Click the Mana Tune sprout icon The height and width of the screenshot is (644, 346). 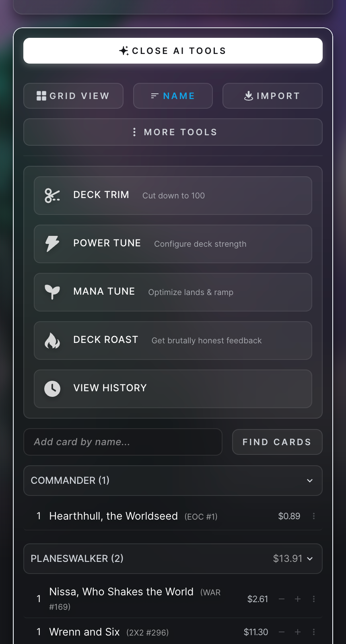coord(52,292)
